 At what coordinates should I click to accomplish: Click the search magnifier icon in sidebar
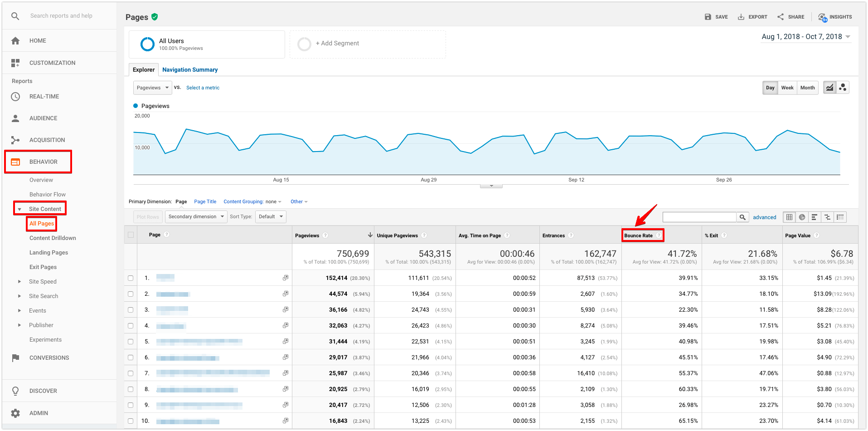coord(15,16)
